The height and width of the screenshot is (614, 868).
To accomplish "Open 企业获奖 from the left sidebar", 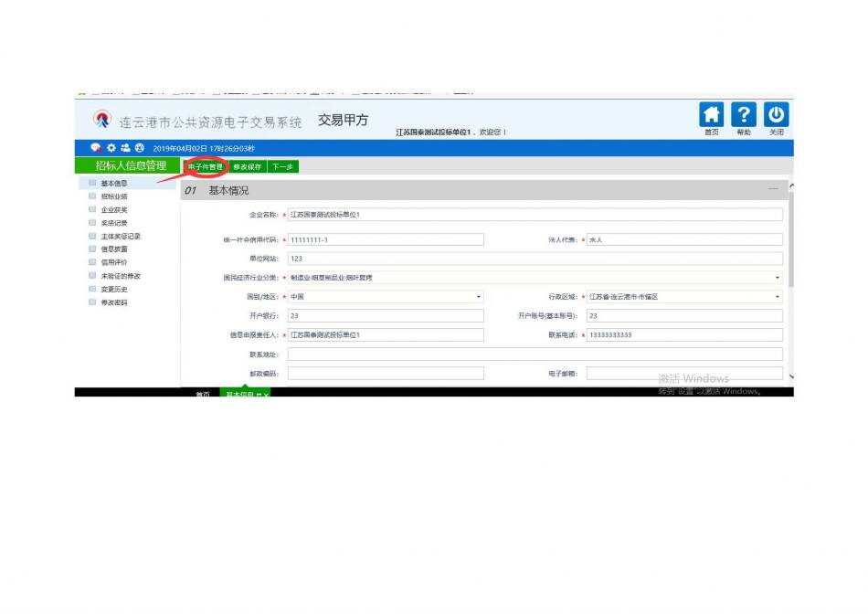I will [114, 209].
